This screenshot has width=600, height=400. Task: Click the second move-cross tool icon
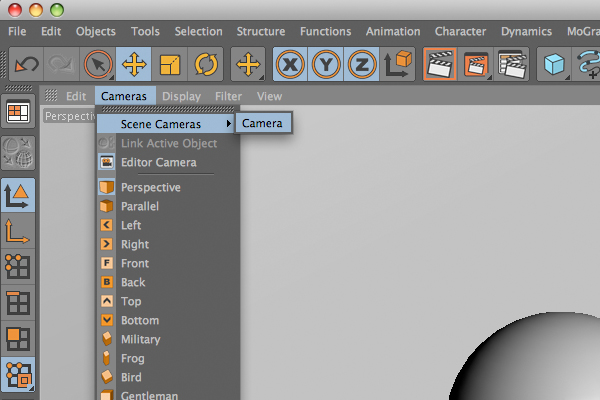248,64
